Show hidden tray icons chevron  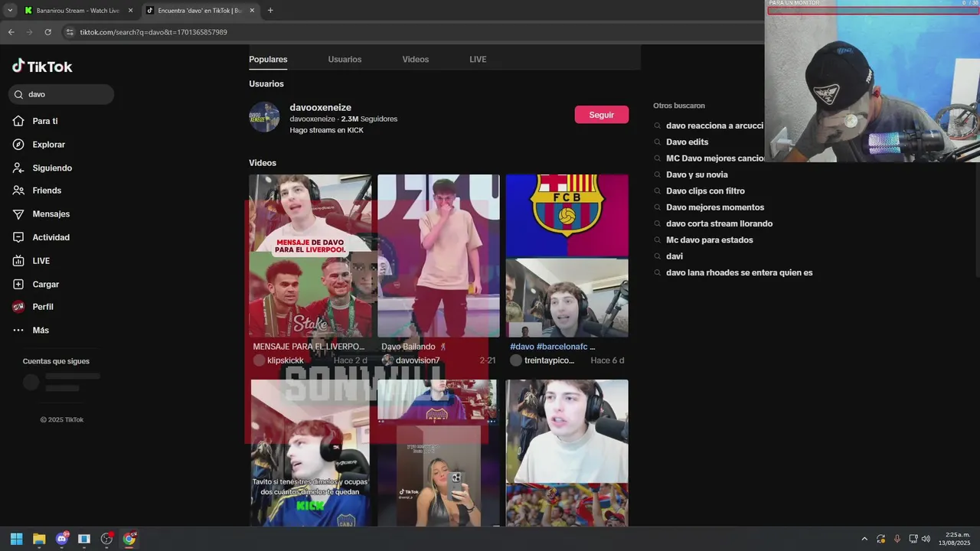pos(864,539)
